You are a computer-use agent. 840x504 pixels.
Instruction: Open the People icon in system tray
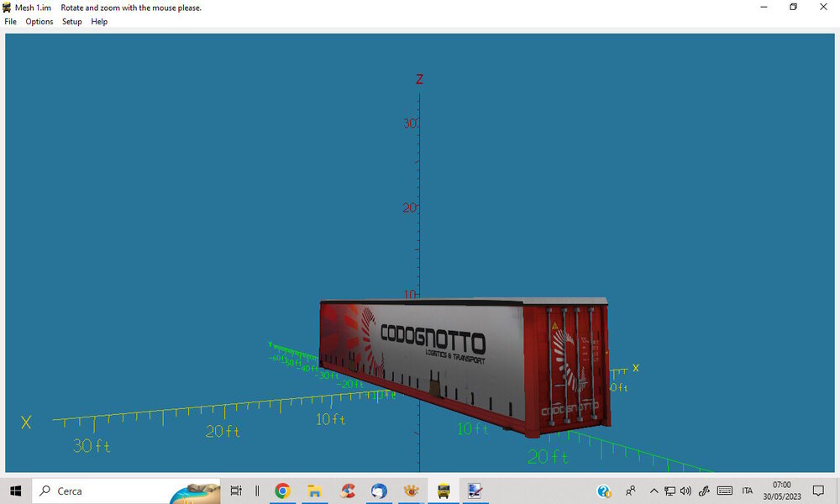(631, 491)
